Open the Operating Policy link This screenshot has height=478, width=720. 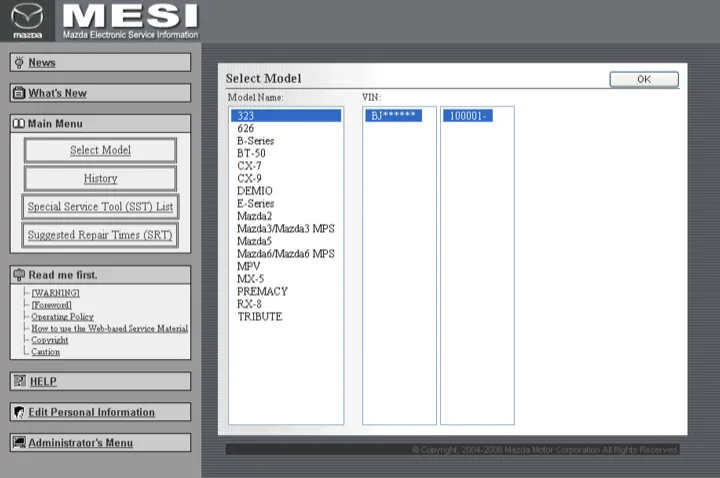[x=62, y=317]
